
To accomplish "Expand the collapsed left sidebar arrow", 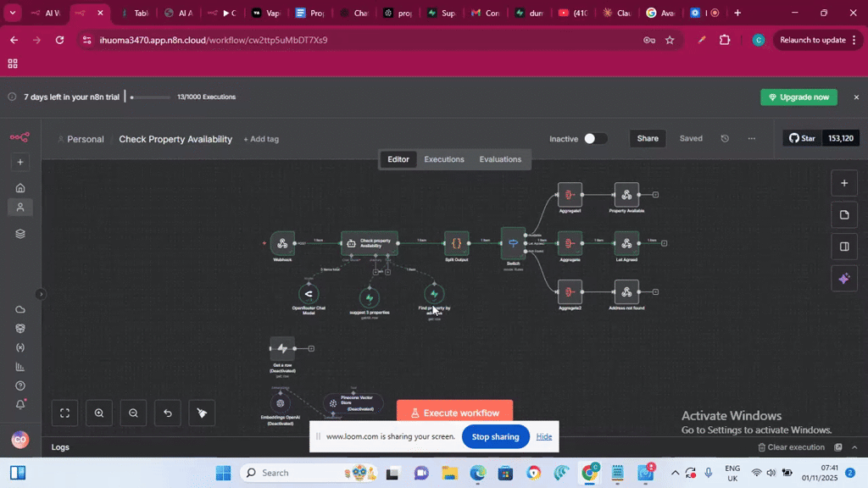I will 41,294.
